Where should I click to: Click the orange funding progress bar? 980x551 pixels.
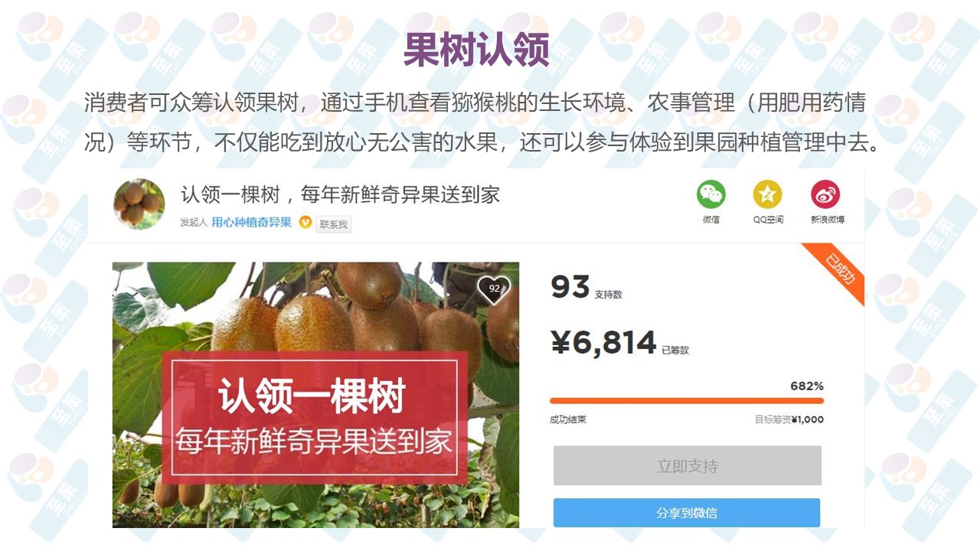click(x=687, y=400)
